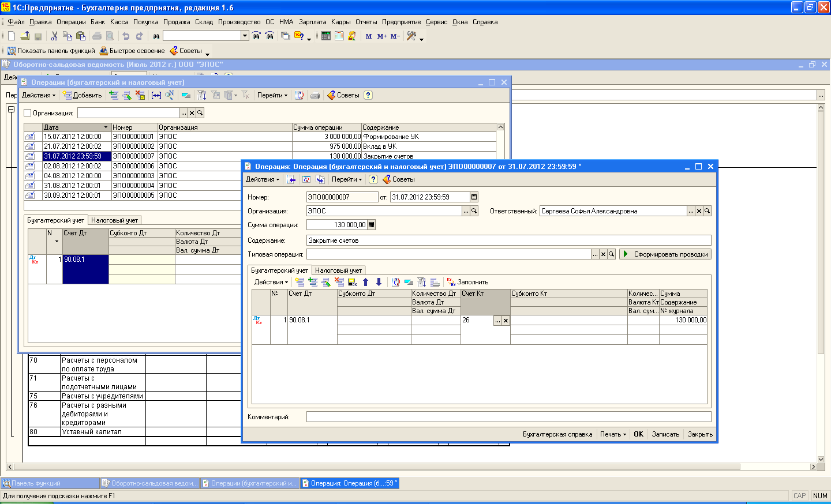Open the calculator icon in main toolbar
Screen dimensions: 831x504
coord(326,36)
